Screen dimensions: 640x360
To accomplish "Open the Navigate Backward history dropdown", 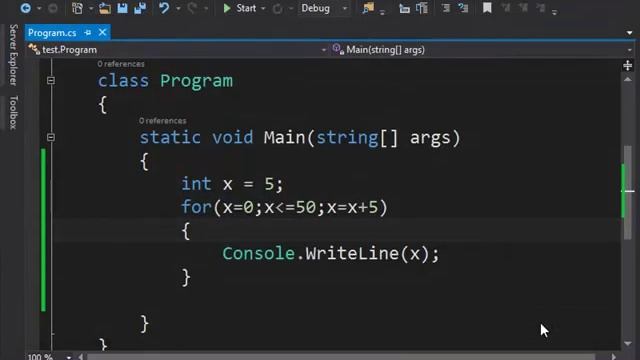I will 39,9.
